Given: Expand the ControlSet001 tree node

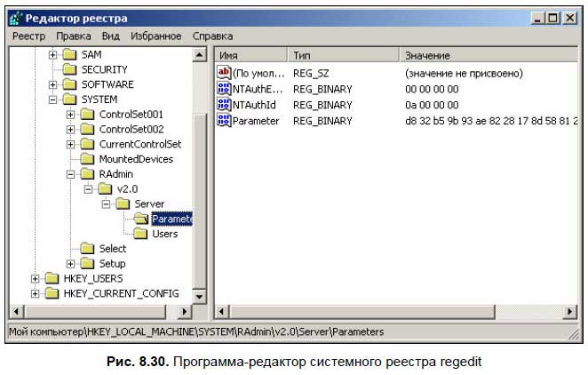Looking at the screenshot, I should pyautogui.click(x=71, y=115).
